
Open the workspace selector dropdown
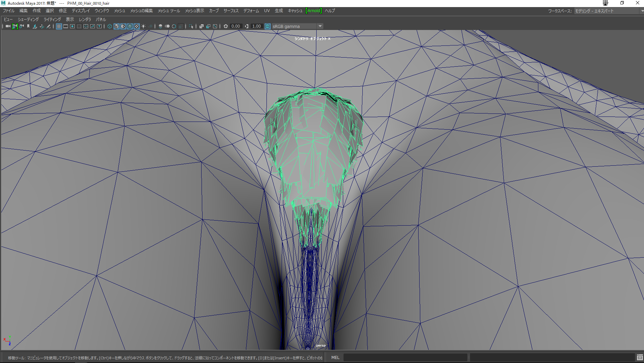pos(608,11)
